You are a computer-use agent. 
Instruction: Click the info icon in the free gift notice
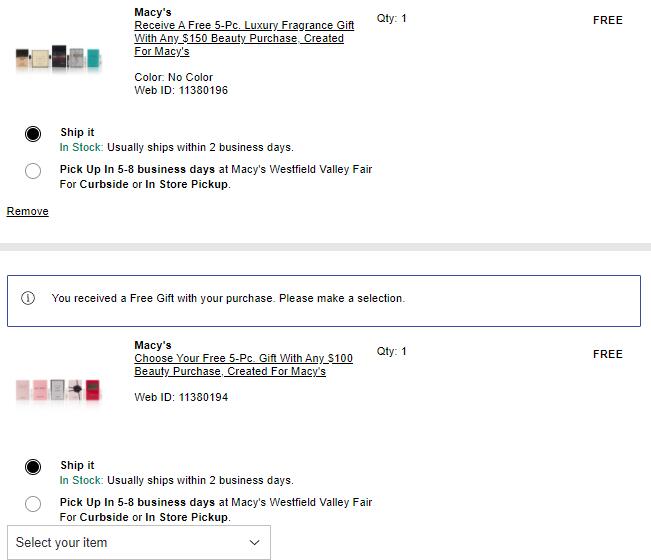[28, 298]
